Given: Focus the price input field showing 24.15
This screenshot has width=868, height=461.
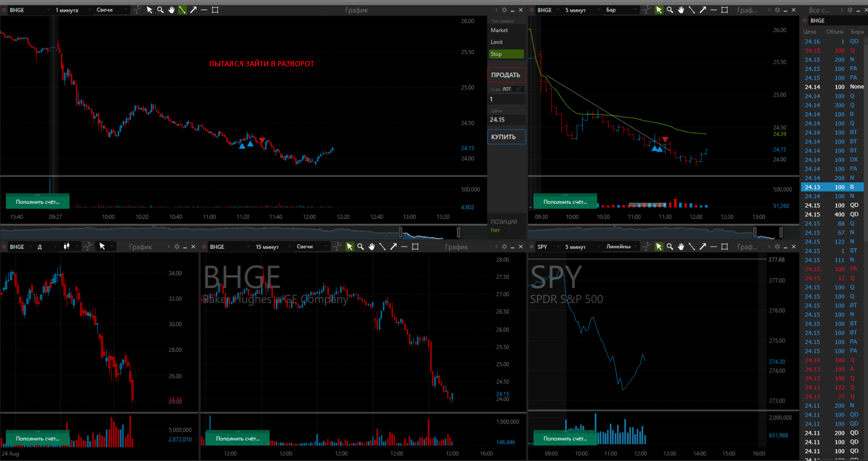Looking at the screenshot, I should tap(507, 120).
